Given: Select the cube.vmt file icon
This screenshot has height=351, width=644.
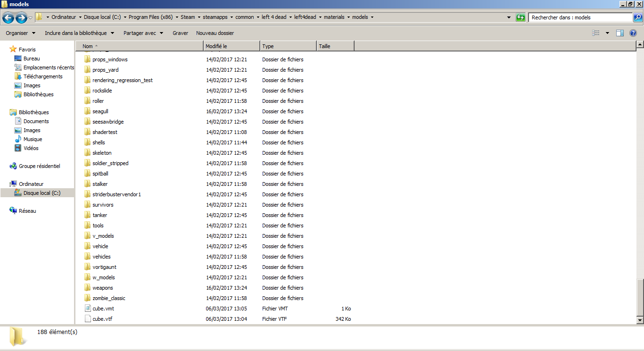Looking at the screenshot, I should tap(87, 309).
